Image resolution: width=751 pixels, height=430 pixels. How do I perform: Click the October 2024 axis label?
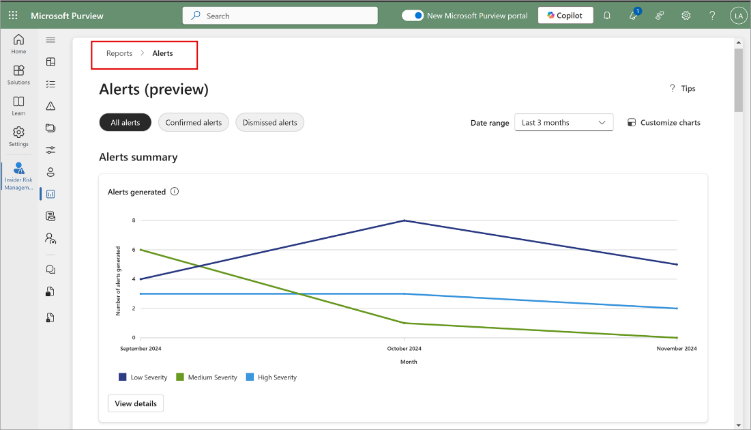404,349
